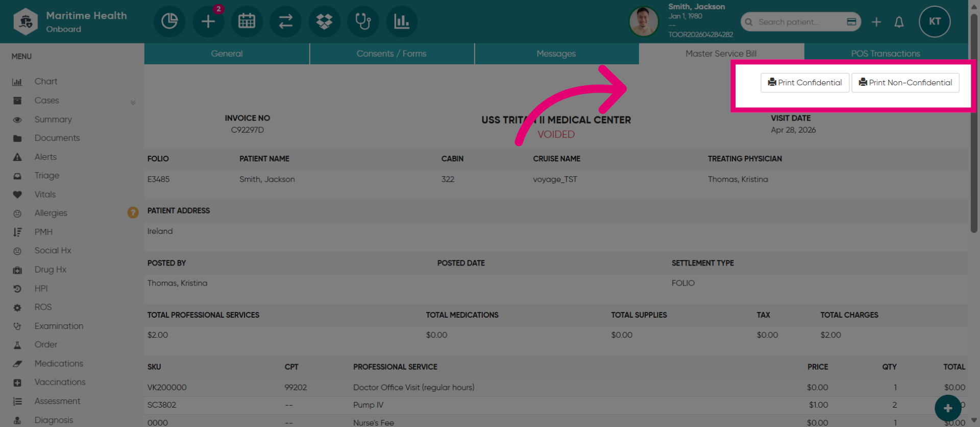Switch to the General tab

click(x=227, y=54)
